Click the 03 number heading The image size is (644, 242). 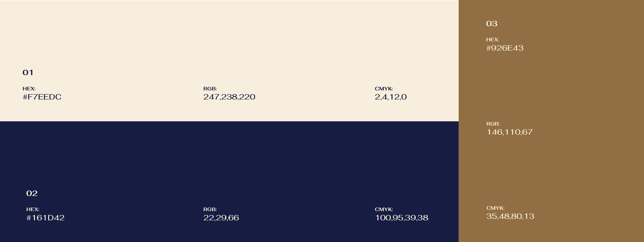click(492, 24)
